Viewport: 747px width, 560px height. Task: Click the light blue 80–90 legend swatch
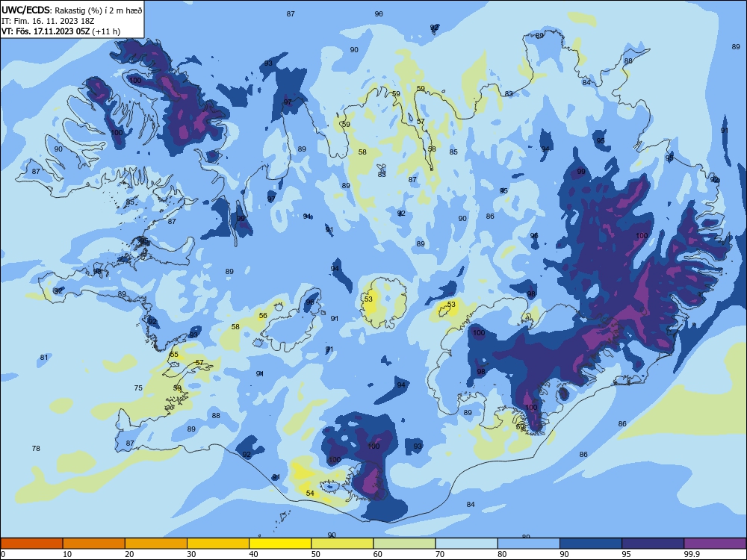[529, 544]
